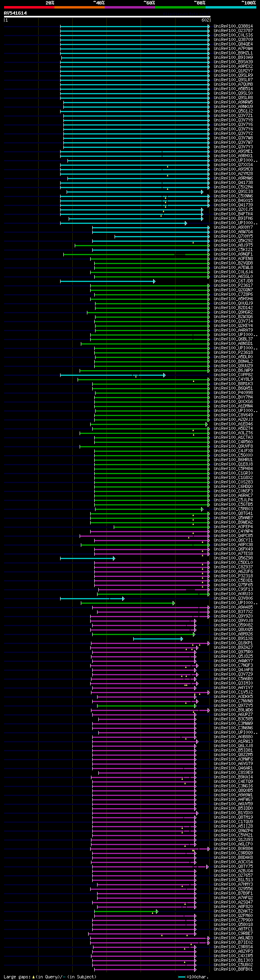Open hit UniRef100_Q5G1J2

(233, 111)
